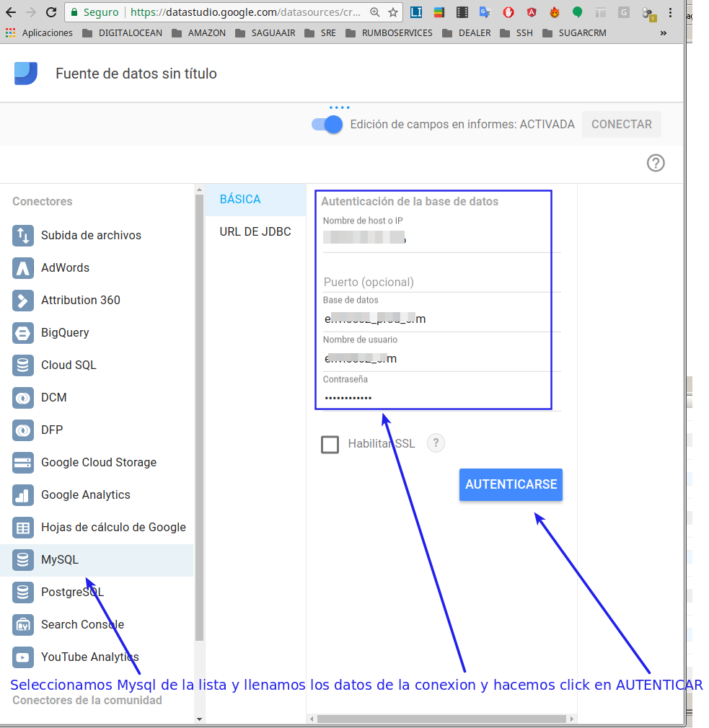
Task: Enable the Habilitar SSL checkbox
Action: 330,444
